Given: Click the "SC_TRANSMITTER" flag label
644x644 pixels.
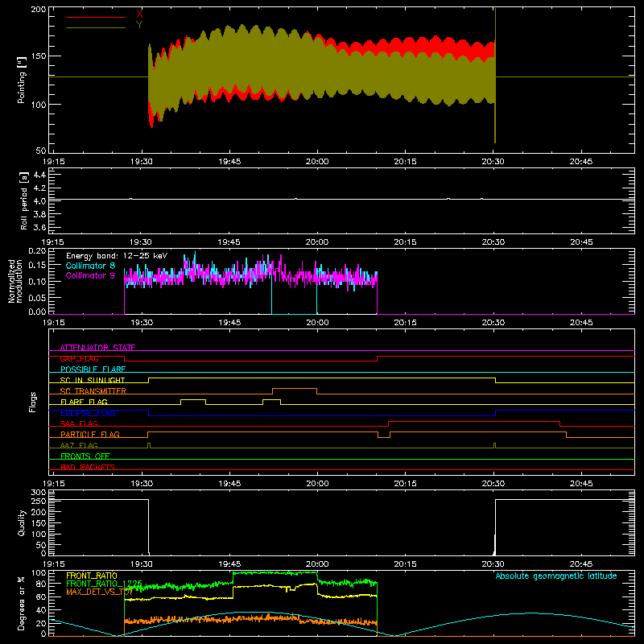Looking at the screenshot, I should (93, 391).
